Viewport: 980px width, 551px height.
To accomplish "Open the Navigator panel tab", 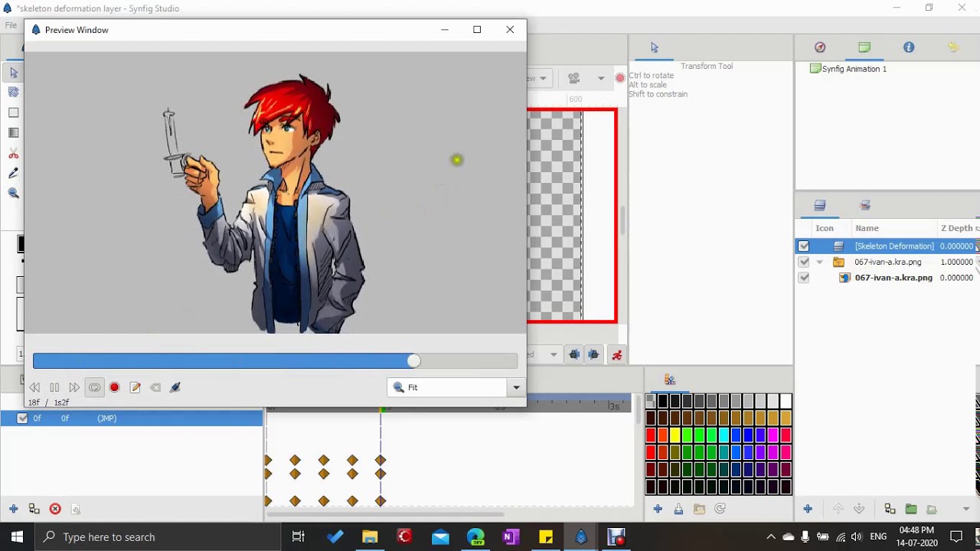I will (820, 47).
